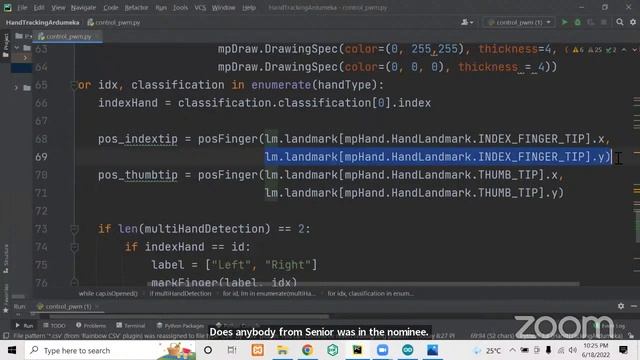Open the Edit menu
This screenshot has width=640, height=360.
click(39, 7)
